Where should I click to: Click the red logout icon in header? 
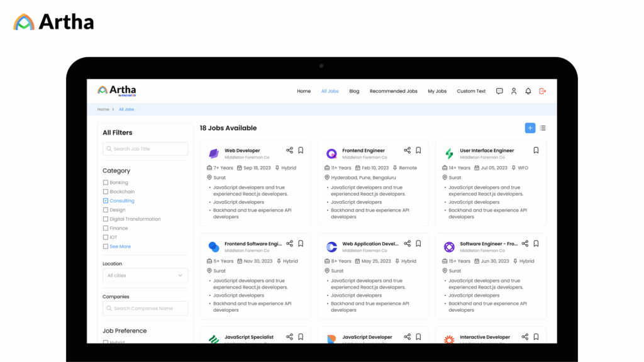(x=543, y=91)
